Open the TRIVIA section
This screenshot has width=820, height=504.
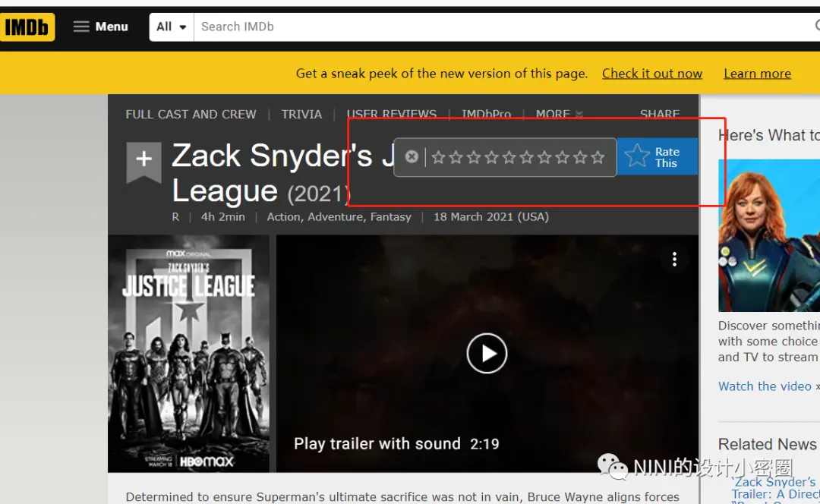(301, 114)
